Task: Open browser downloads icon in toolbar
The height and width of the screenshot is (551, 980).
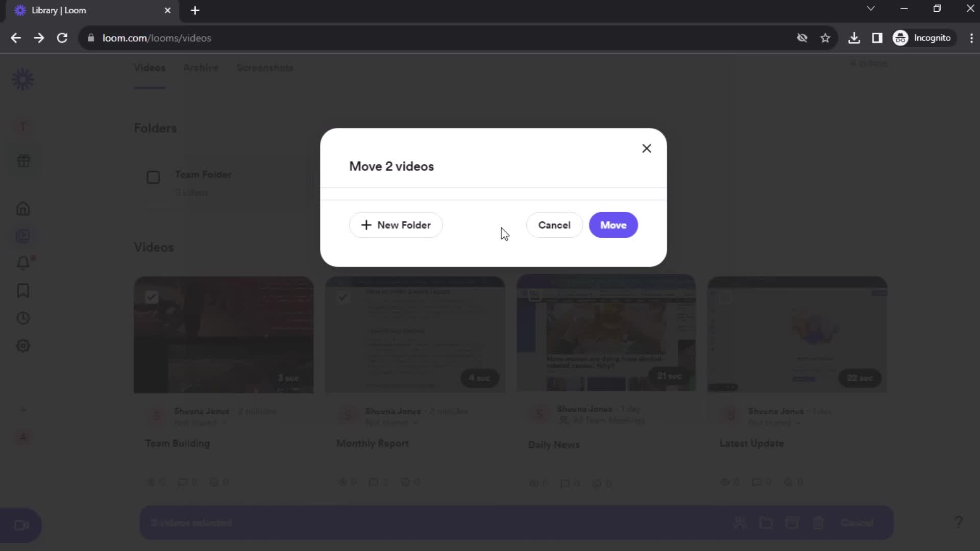Action: tap(854, 38)
